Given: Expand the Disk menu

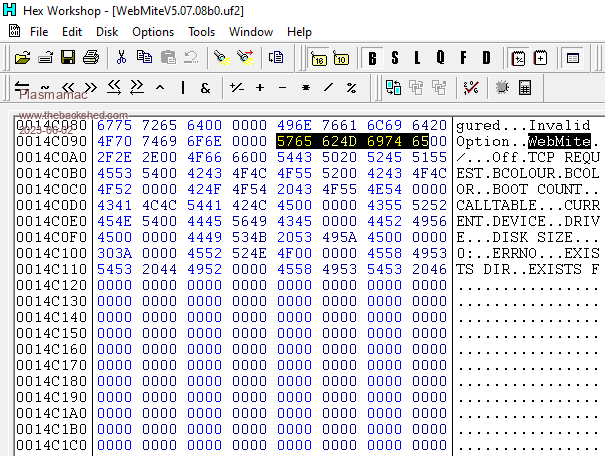Looking at the screenshot, I should pos(107,32).
